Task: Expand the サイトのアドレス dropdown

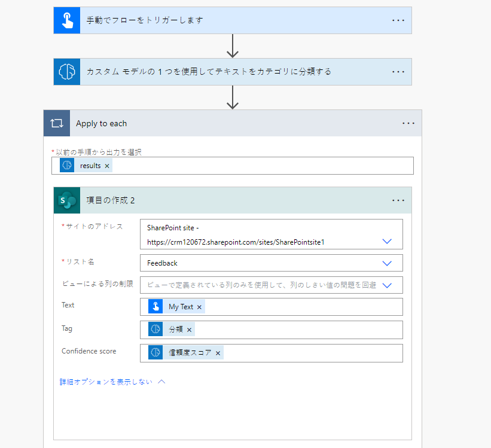Action: (x=387, y=241)
